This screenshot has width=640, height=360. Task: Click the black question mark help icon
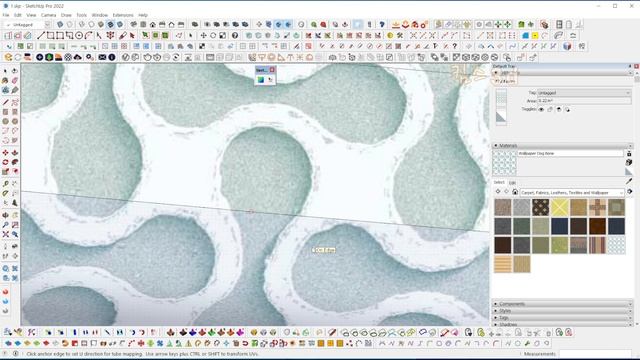coord(235,36)
